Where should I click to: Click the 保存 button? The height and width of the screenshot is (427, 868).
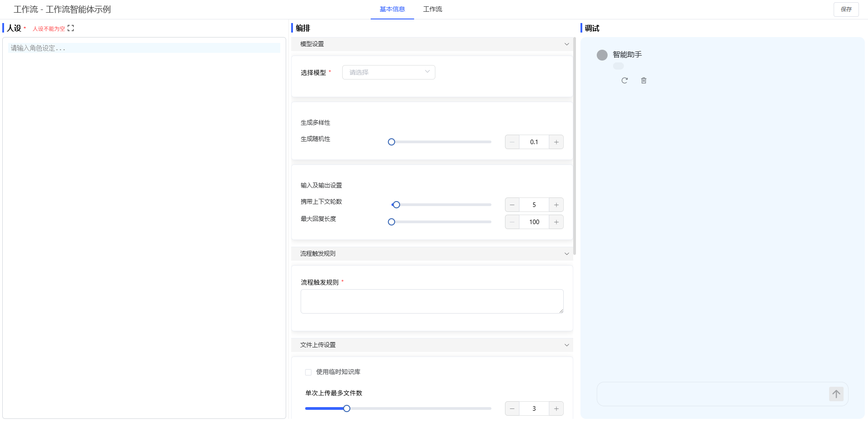click(x=846, y=9)
